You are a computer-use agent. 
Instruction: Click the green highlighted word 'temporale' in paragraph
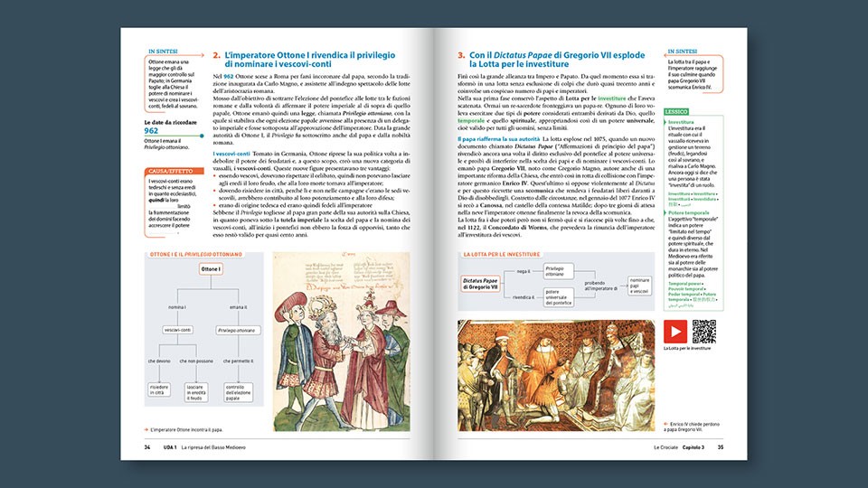[x=471, y=120]
